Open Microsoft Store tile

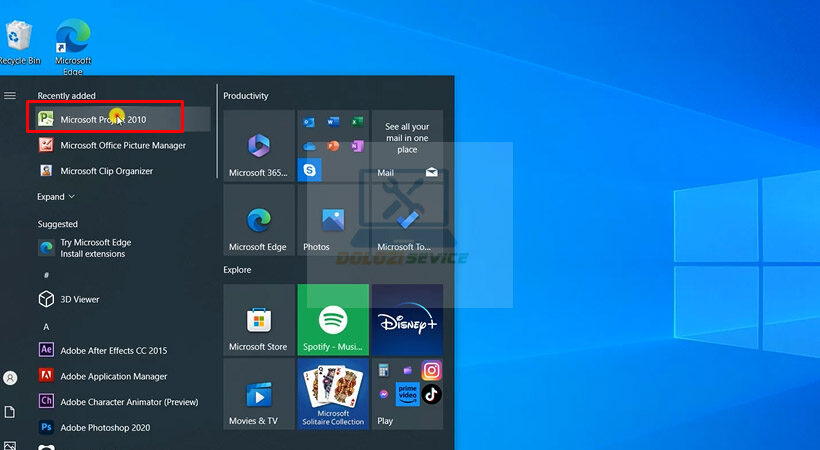click(258, 320)
